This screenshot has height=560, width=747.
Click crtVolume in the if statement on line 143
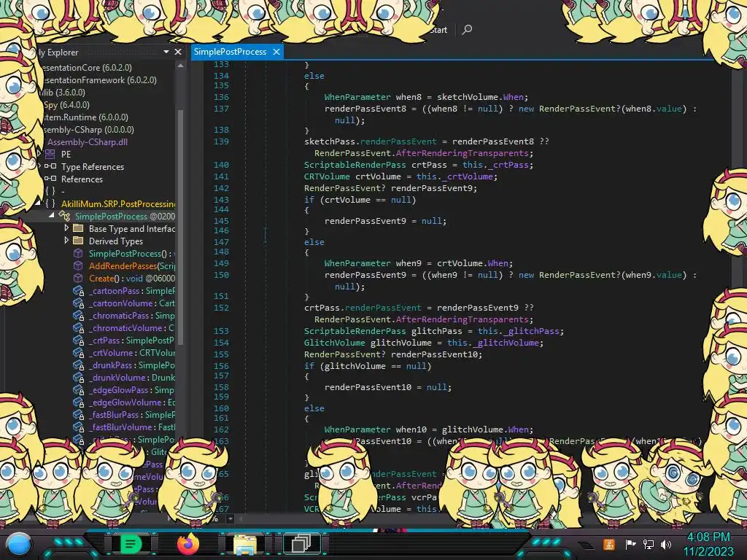[x=347, y=200]
